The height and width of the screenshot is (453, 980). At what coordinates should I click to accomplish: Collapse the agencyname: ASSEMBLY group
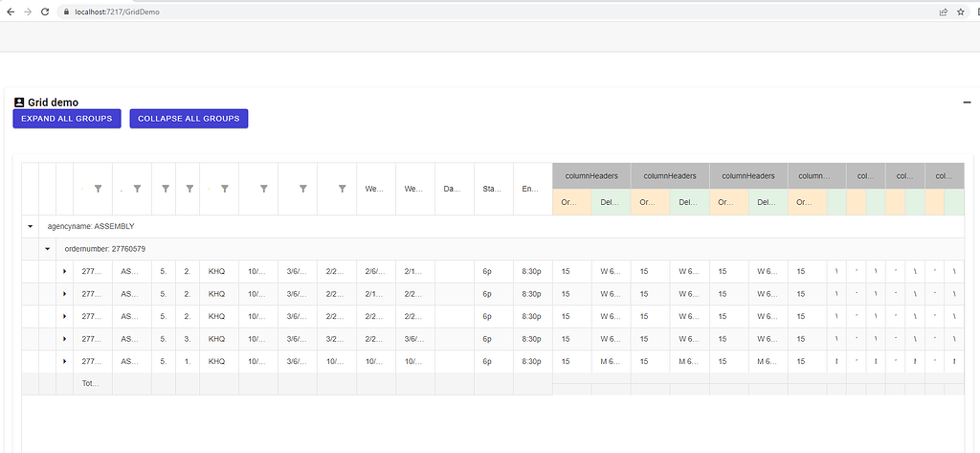(31, 226)
